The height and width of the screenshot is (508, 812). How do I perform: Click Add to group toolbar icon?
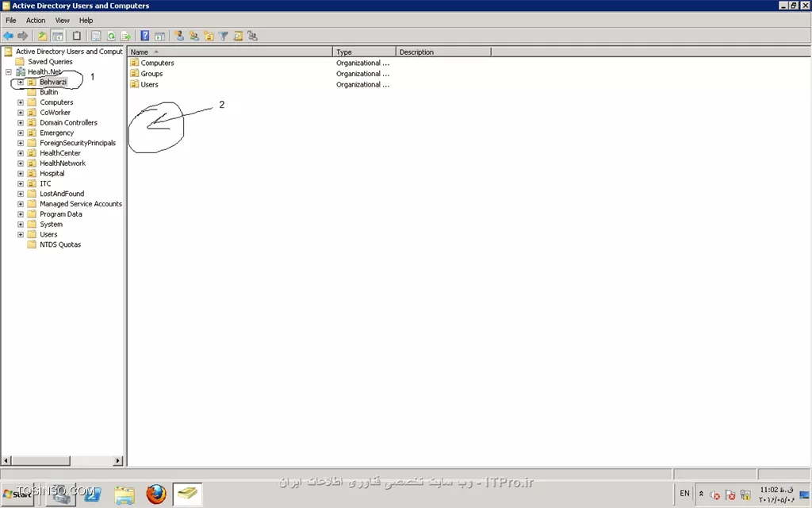click(253, 36)
